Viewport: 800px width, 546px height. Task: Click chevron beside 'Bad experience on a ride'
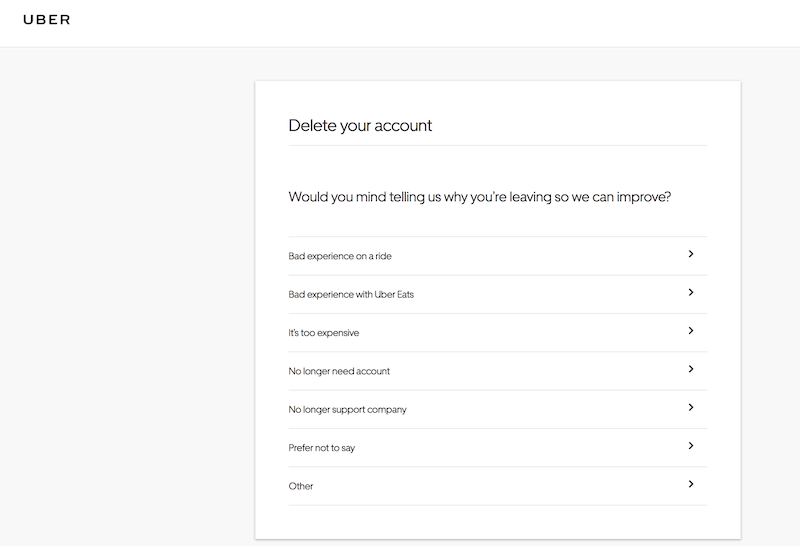point(691,254)
